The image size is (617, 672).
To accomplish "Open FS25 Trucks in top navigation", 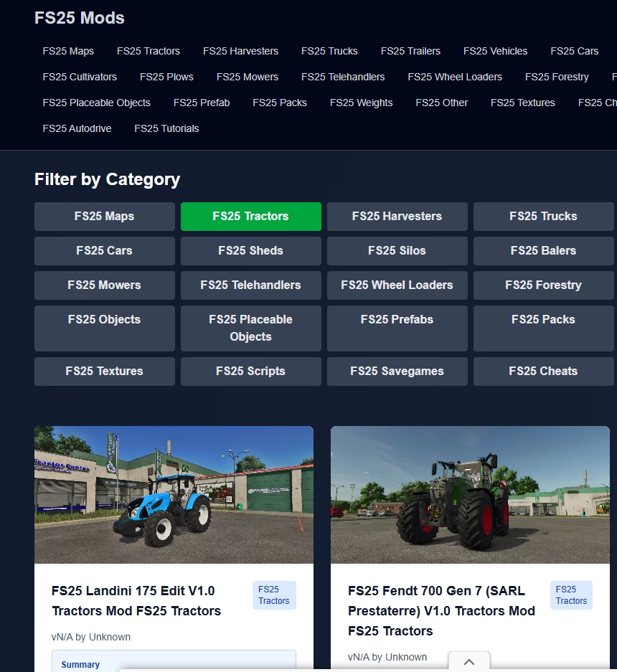I will tap(329, 51).
